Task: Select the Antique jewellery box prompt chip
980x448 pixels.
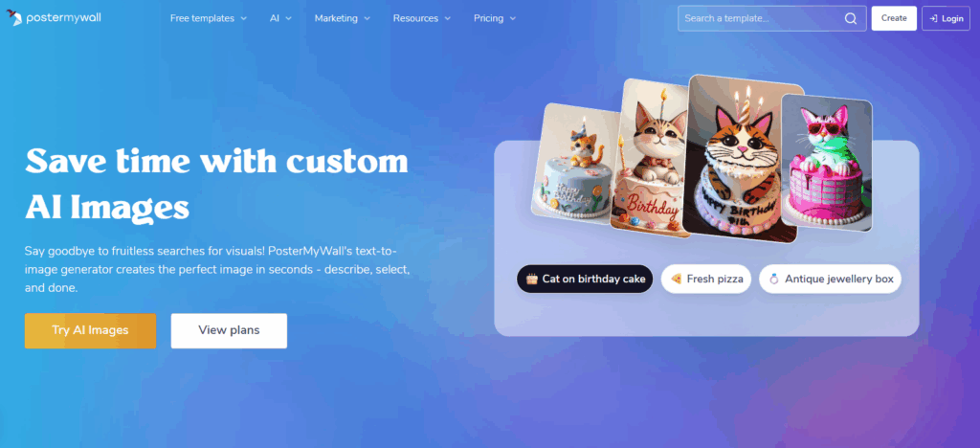Action: coord(830,280)
